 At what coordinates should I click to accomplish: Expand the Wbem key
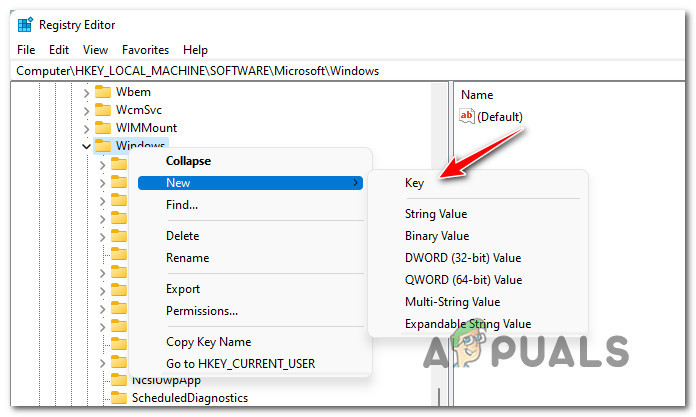pos(87,93)
